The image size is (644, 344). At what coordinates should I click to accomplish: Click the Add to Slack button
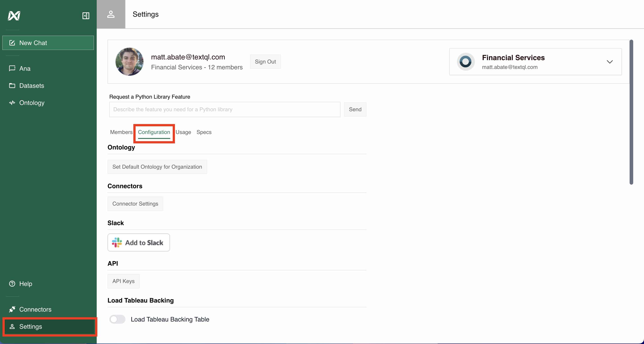(x=139, y=242)
